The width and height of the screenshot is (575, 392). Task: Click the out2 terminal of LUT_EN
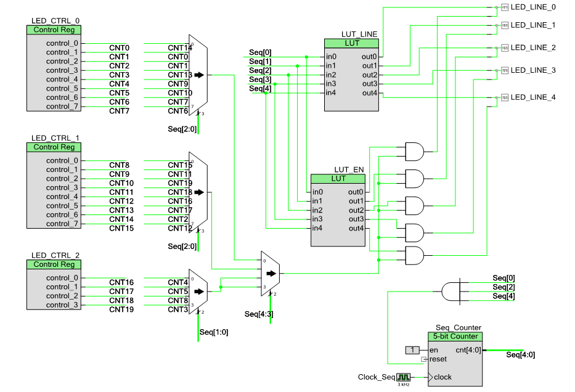[356, 211]
